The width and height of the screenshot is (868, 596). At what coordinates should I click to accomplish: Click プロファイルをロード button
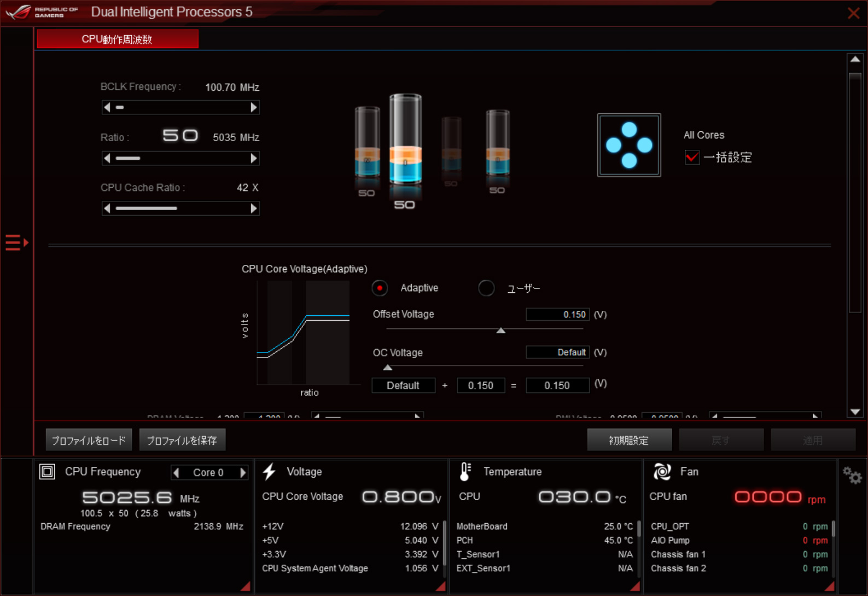[x=89, y=440]
